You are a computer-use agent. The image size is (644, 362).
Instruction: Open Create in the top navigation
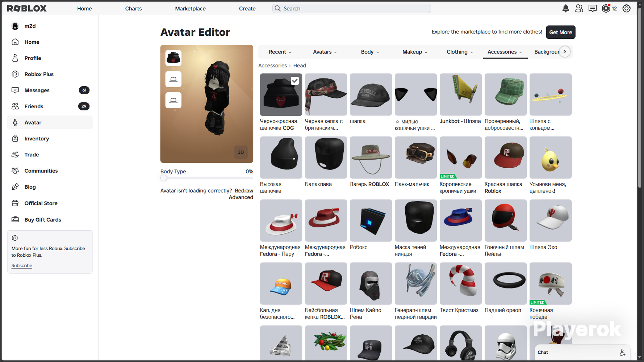(247, 8)
